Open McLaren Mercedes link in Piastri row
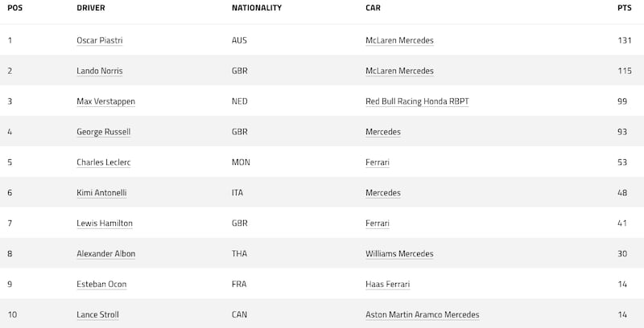 399,40
